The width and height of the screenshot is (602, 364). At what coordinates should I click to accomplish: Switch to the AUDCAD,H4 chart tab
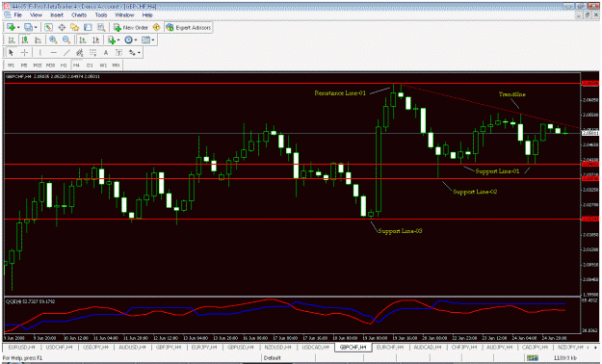click(428, 347)
